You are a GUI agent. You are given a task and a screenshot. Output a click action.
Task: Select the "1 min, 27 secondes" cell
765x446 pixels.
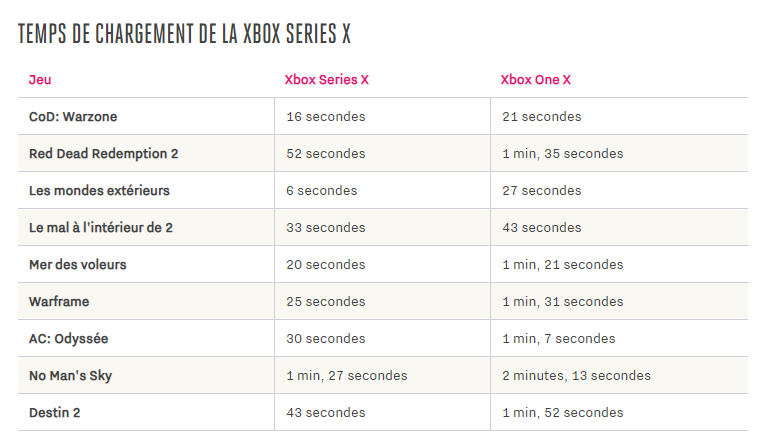click(347, 376)
